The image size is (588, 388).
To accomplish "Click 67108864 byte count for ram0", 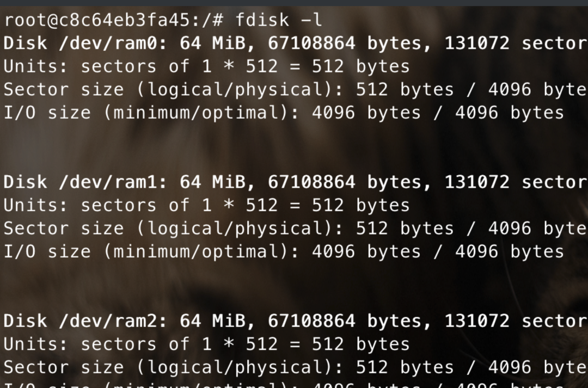I will pyautogui.click(x=311, y=43).
